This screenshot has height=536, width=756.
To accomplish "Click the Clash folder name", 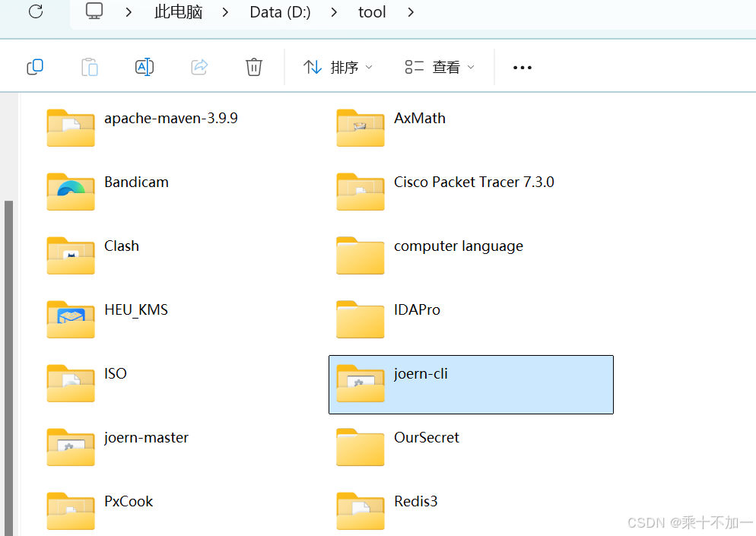I will pos(122,246).
